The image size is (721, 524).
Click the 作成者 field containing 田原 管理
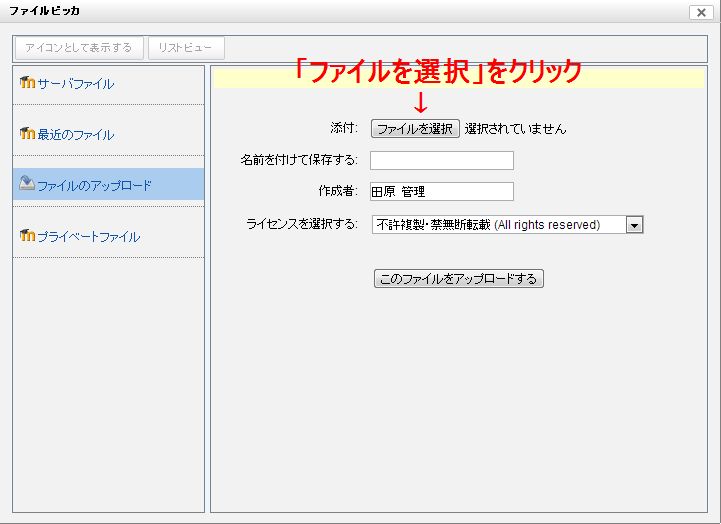(441, 192)
